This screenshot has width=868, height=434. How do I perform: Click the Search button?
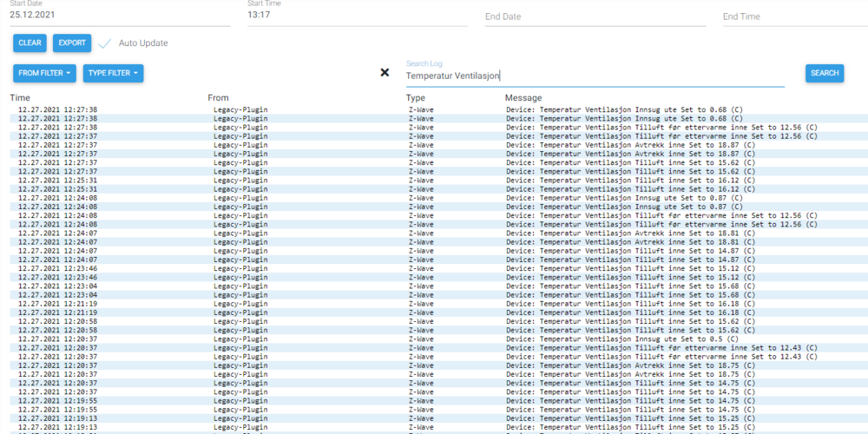[x=824, y=74]
